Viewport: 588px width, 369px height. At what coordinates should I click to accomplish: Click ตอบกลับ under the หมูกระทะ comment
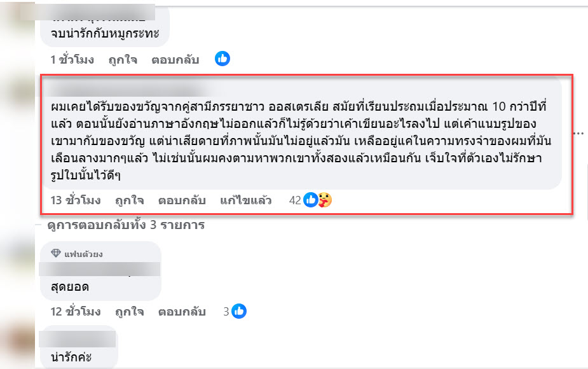(x=175, y=60)
